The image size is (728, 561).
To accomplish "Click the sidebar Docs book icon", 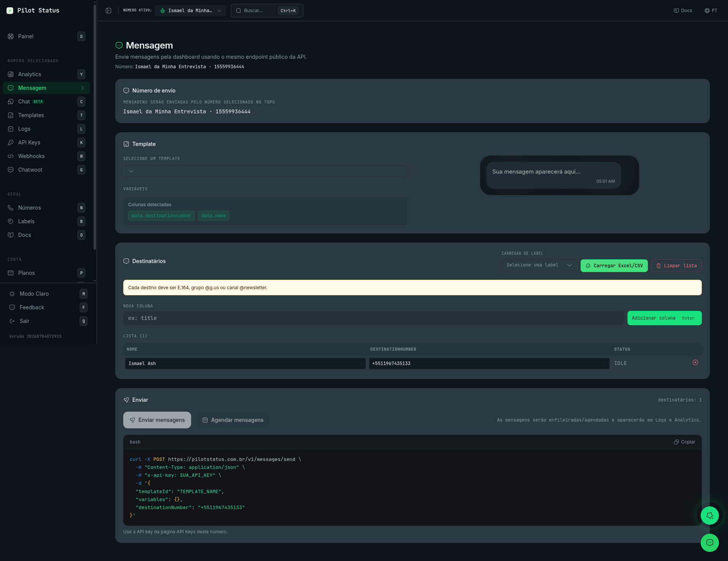I will coord(11,235).
